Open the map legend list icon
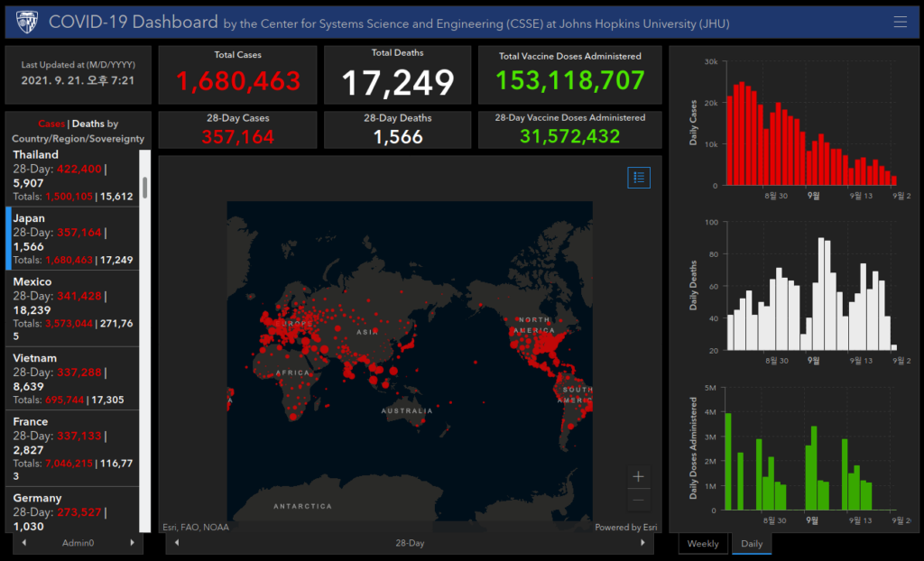Viewport: 924px width, 561px height. point(639,178)
